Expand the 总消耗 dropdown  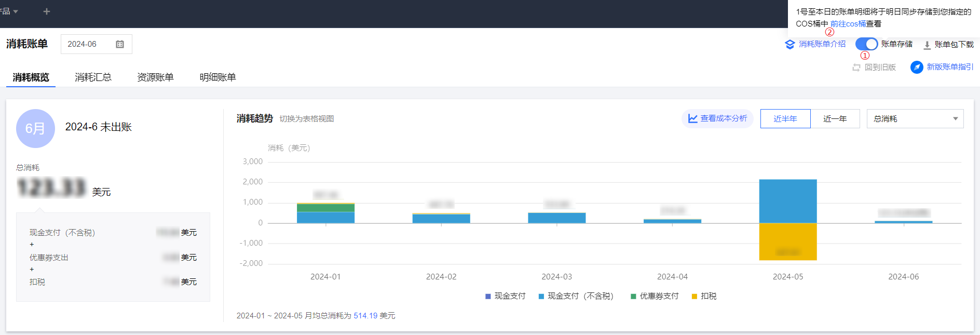915,118
